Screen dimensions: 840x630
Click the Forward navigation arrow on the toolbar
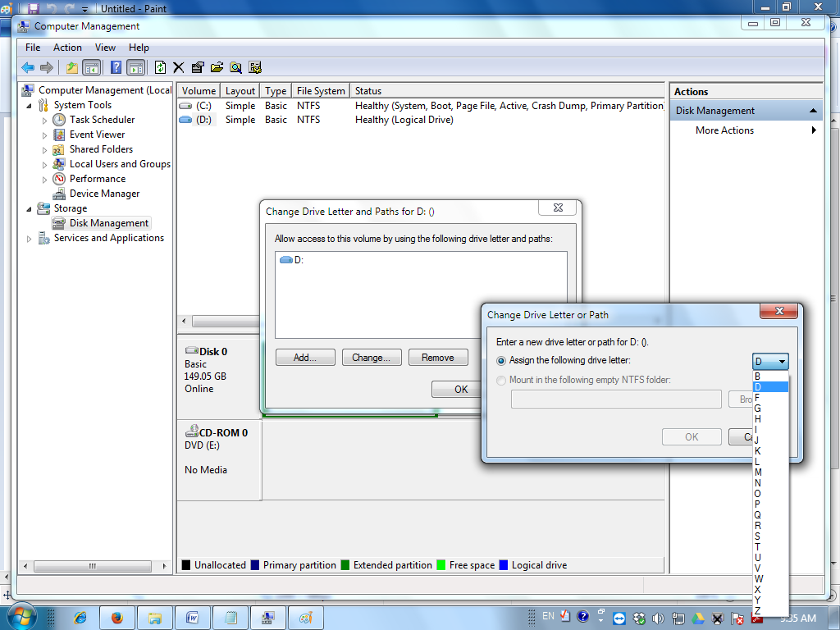(45, 67)
